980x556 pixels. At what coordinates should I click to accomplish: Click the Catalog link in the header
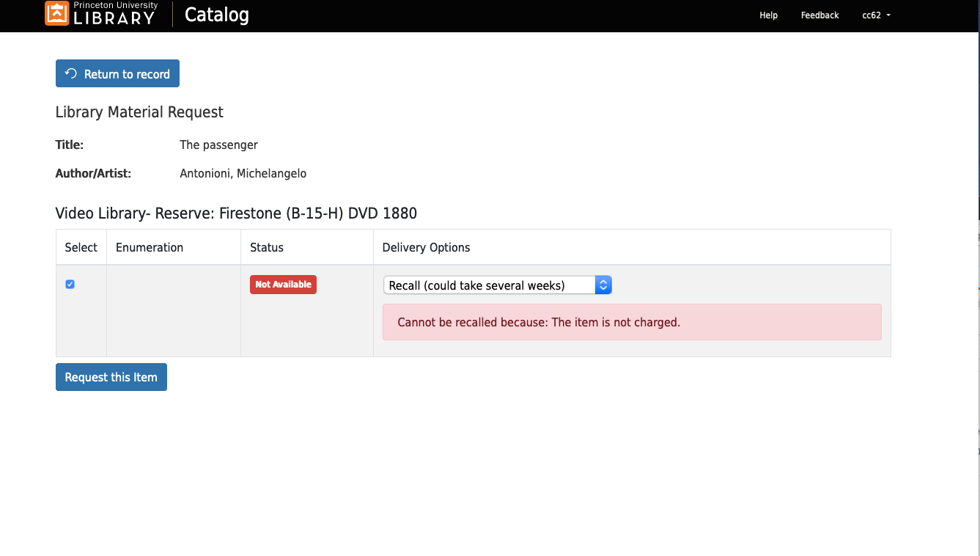coord(216,15)
